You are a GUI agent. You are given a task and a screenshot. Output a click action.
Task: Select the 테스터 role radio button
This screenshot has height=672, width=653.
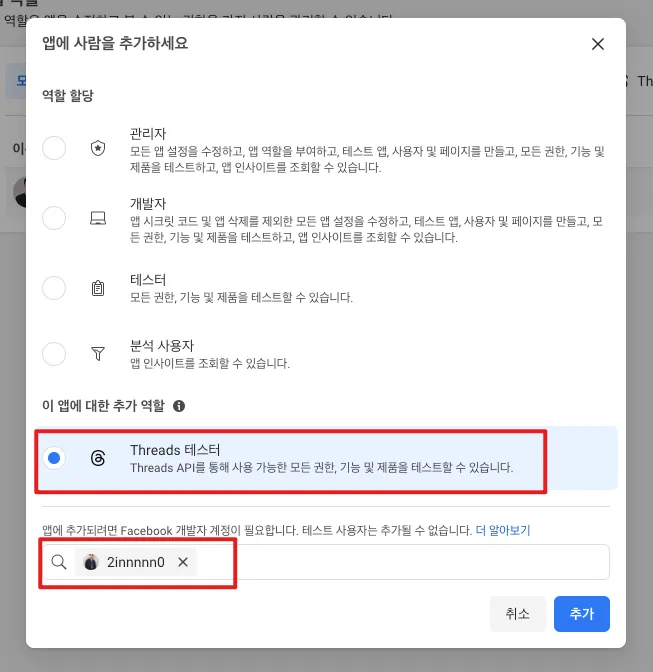(54, 288)
